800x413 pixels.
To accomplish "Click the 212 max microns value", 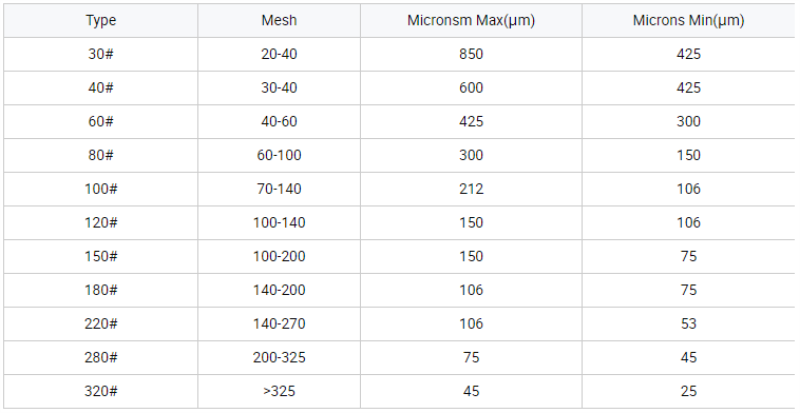I will tap(471, 189).
